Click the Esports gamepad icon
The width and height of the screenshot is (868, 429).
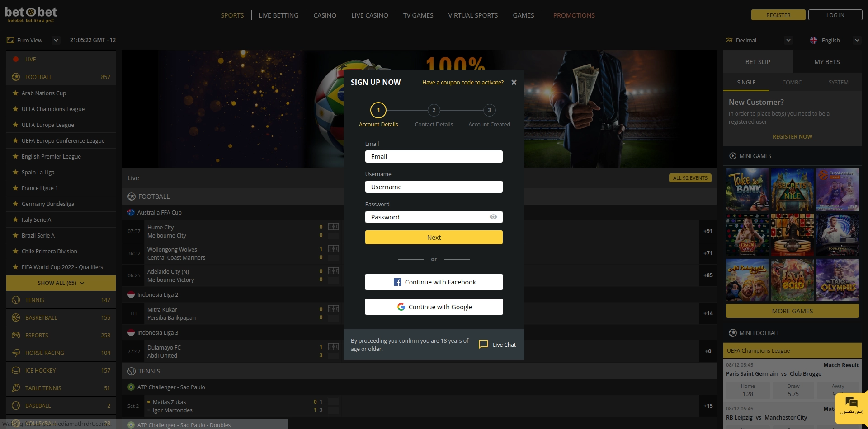pyautogui.click(x=16, y=335)
